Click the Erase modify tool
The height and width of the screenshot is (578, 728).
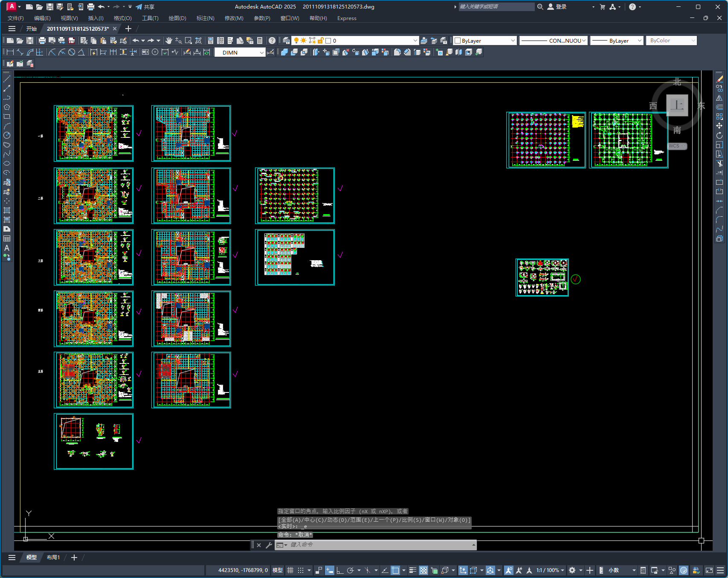pyautogui.click(x=719, y=79)
